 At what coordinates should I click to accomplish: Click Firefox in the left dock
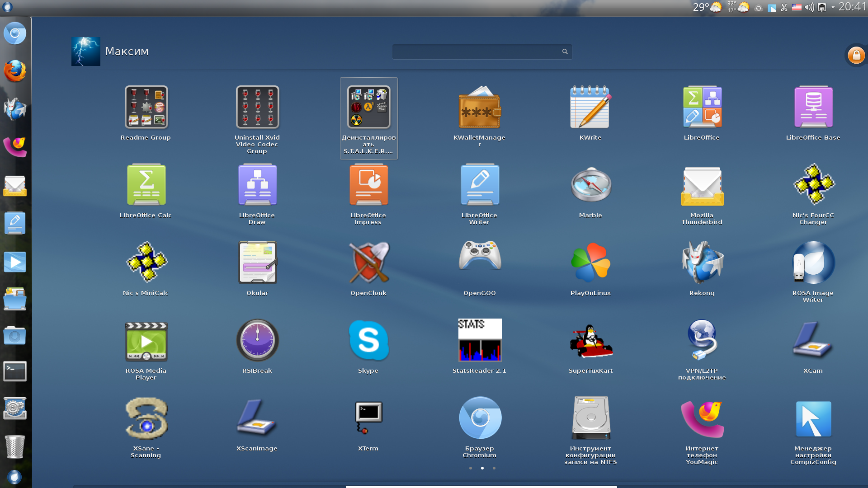tap(15, 71)
